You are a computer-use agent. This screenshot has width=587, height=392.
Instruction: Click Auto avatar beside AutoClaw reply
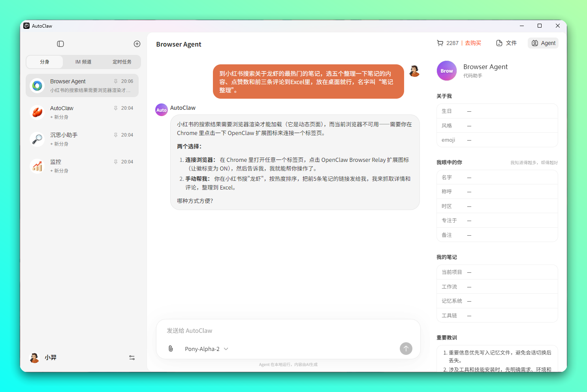(x=162, y=110)
